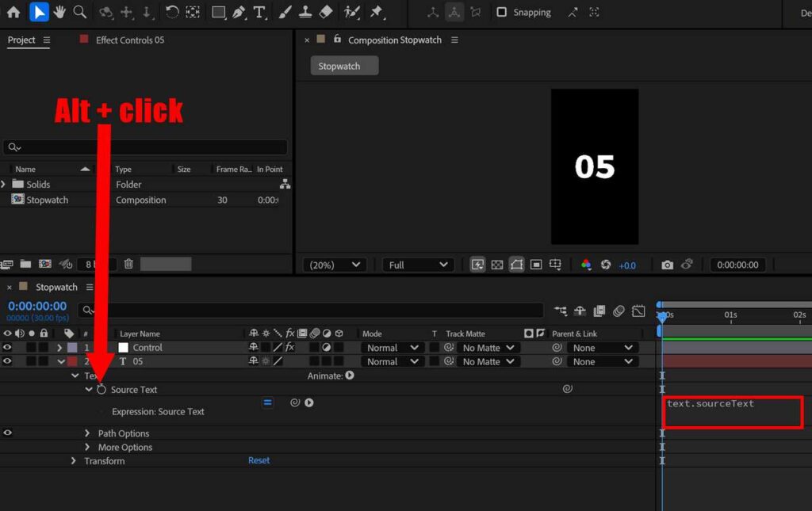Screen dimensions: 812x511
Task: Reset the Transform properties
Action: tap(259, 460)
